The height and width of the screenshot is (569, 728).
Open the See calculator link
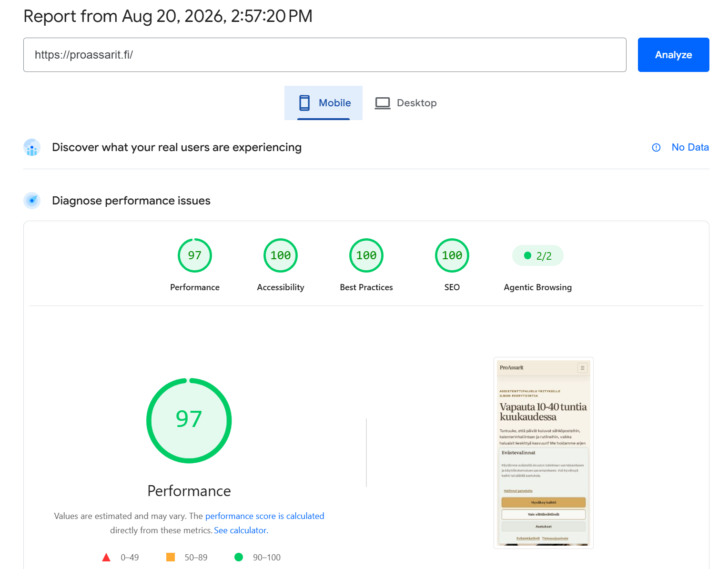tap(241, 530)
